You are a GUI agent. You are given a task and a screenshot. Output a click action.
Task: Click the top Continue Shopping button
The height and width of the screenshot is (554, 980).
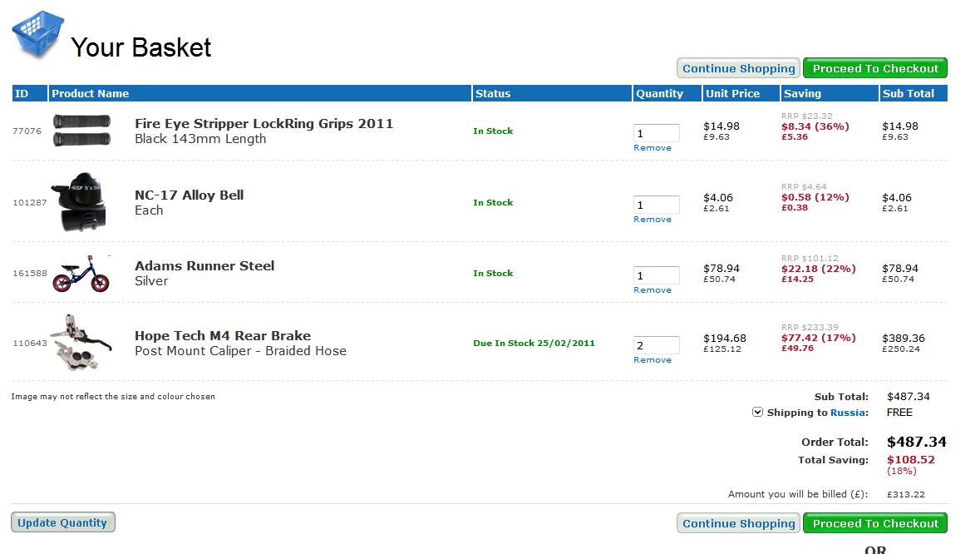tap(738, 69)
